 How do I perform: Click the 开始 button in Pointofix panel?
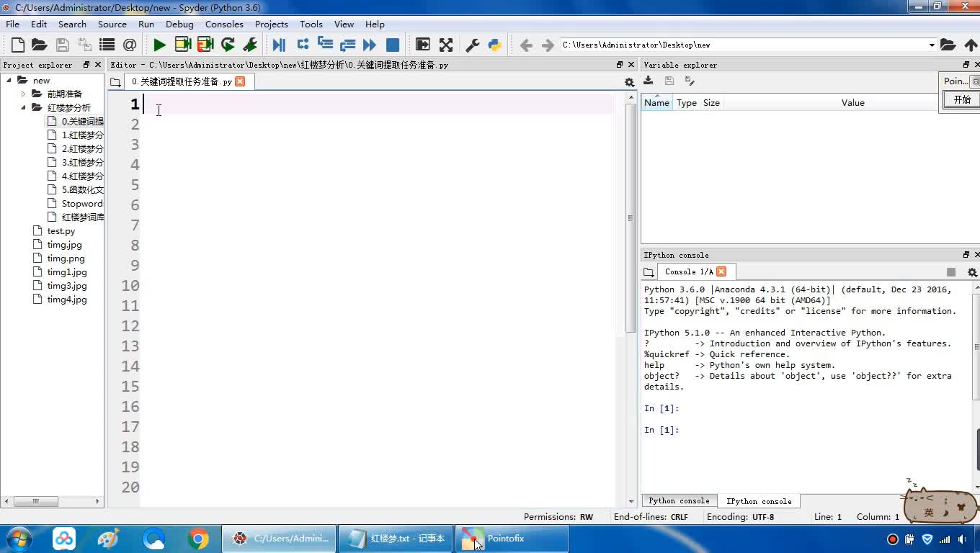click(x=962, y=100)
